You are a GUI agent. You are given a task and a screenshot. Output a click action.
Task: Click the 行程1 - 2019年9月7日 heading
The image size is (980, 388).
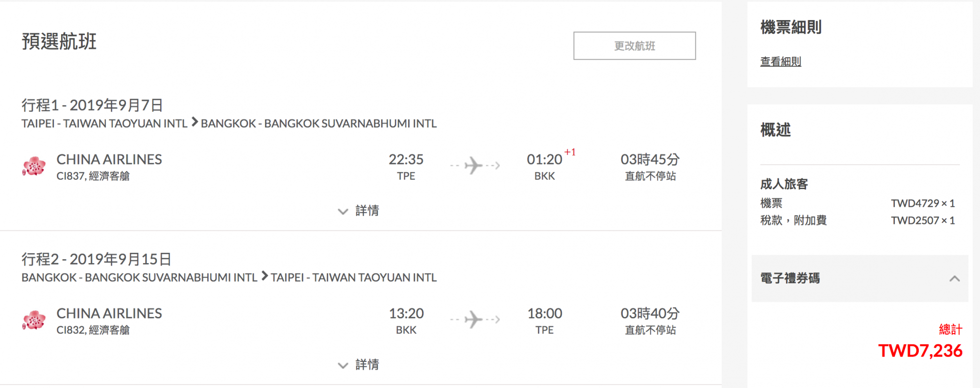click(x=92, y=105)
